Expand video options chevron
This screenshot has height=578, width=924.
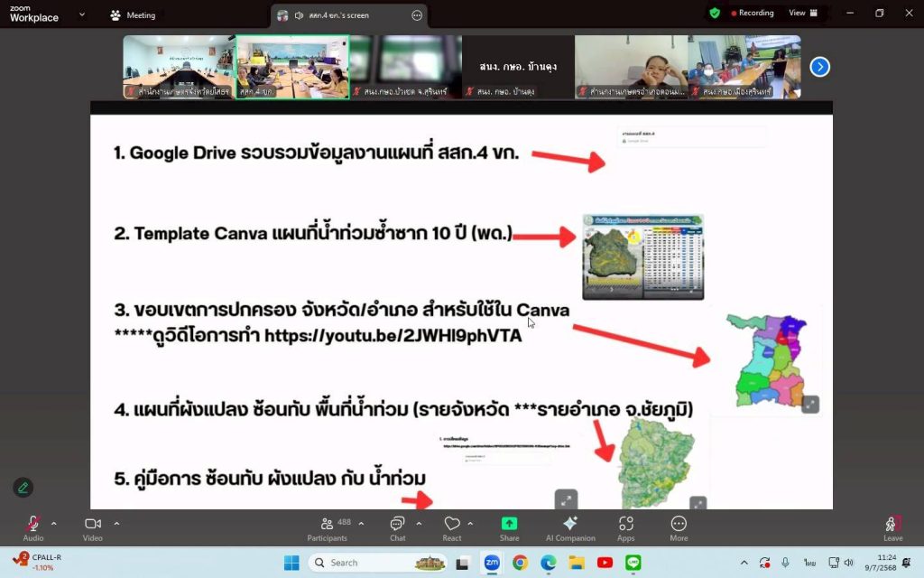[116, 523]
